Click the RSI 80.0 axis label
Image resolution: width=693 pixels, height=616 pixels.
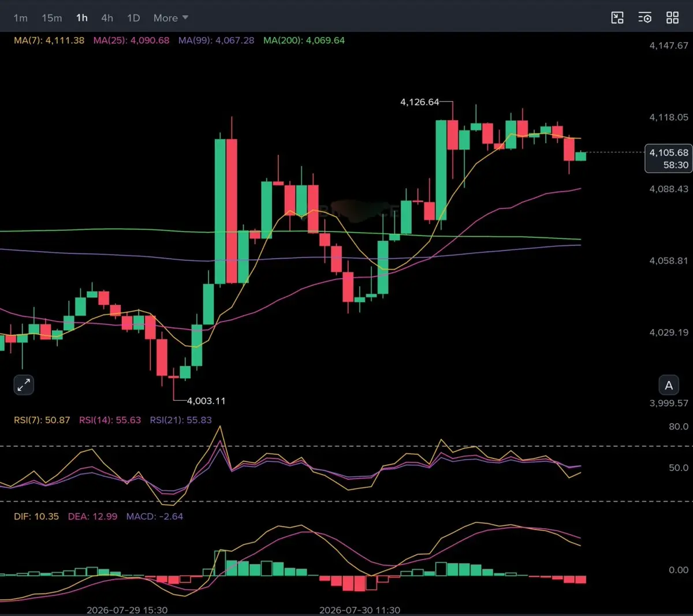[679, 427]
